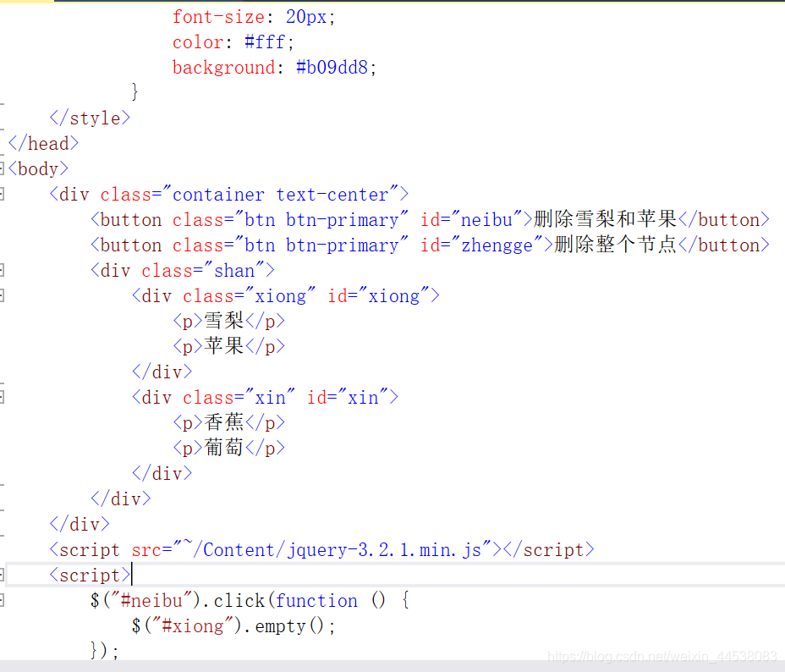
Task: Click the text 删除雪梨和苹果
Action: point(606,219)
